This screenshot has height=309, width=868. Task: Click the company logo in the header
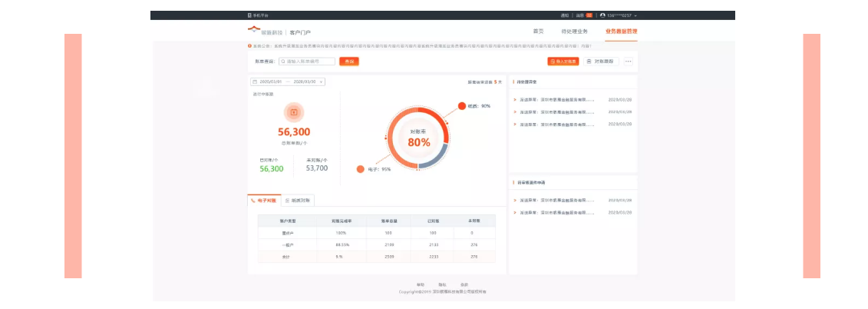click(254, 31)
